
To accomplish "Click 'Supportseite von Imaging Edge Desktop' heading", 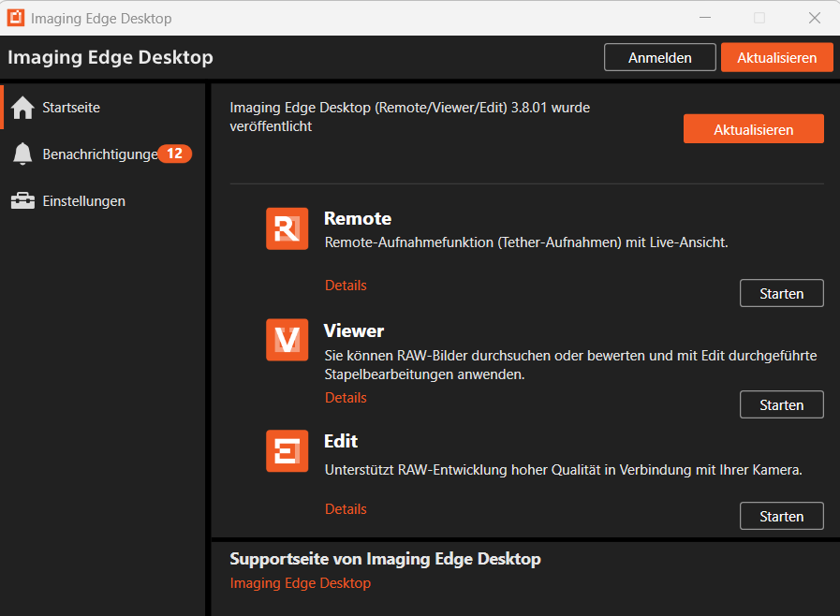I will pos(385,559).
